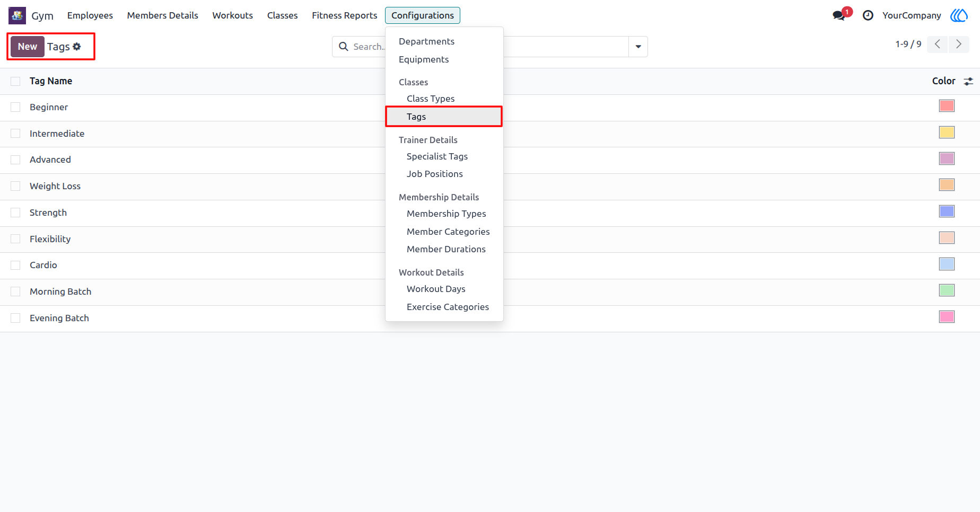Sort by Tag Name column header
The height and width of the screenshot is (512, 980).
pyautogui.click(x=51, y=81)
